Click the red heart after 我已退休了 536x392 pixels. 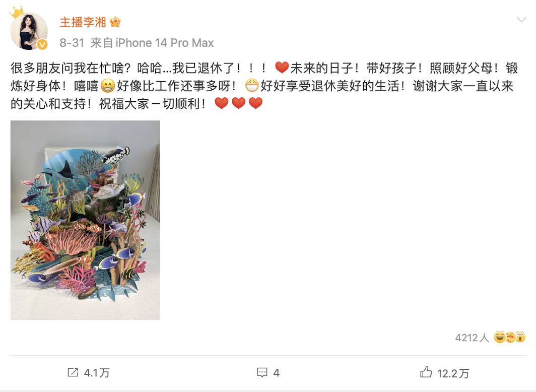pos(282,68)
